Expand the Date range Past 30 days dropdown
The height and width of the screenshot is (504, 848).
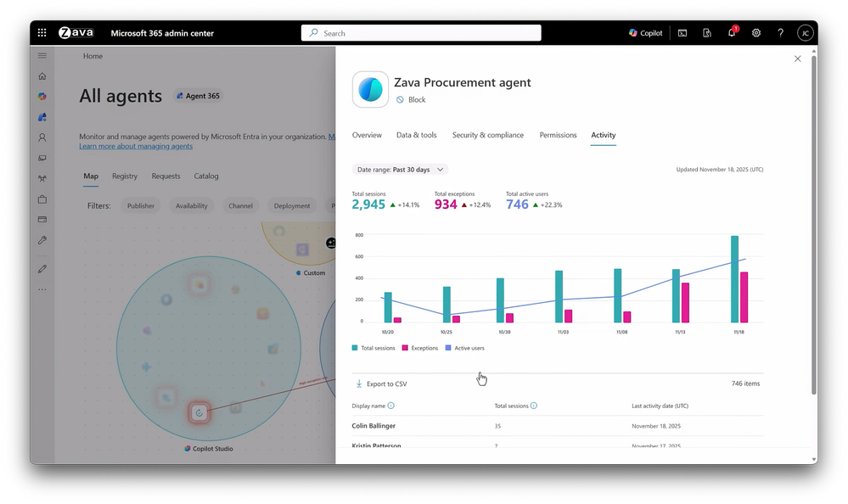tap(400, 169)
